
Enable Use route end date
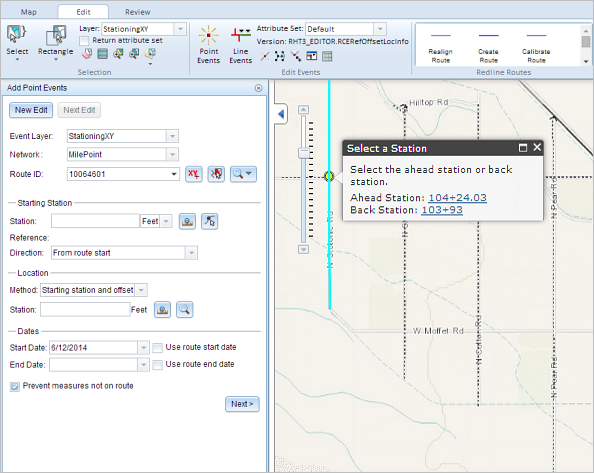click(x=157, y=365)
